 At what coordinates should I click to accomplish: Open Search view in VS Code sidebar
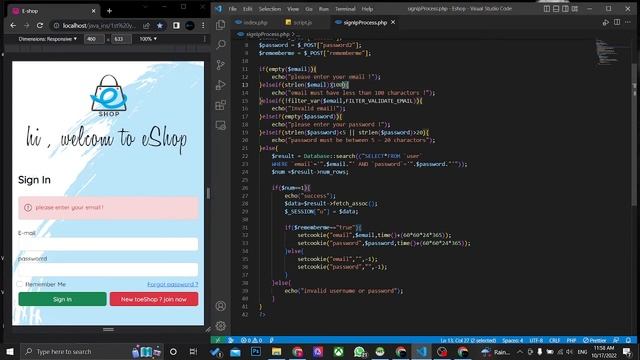point(221,44)
